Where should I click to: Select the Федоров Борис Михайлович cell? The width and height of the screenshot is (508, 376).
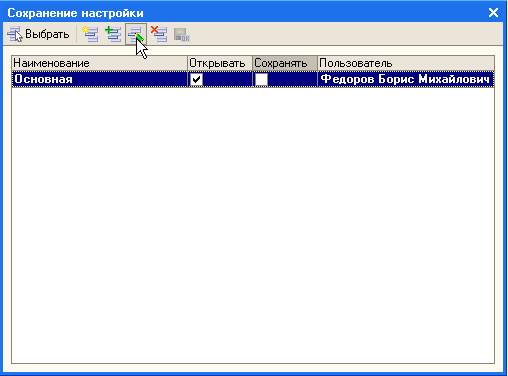click(406, 79)
